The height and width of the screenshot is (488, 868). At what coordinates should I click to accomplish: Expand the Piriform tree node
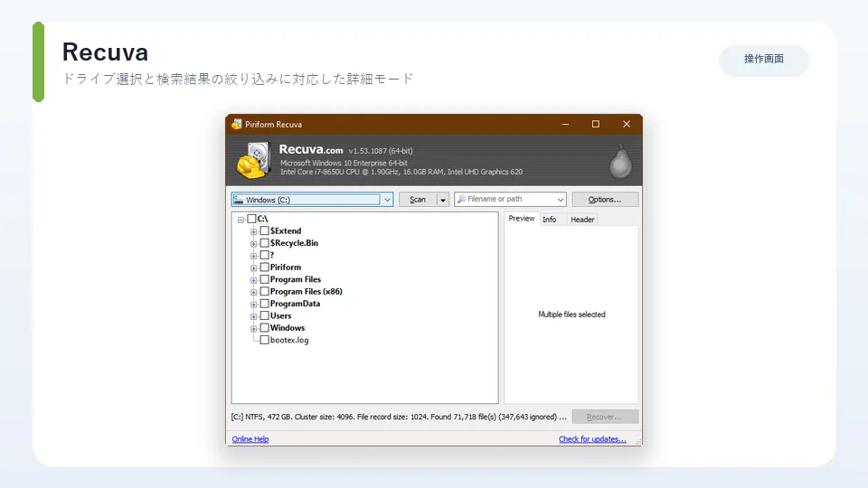(253, 268)
